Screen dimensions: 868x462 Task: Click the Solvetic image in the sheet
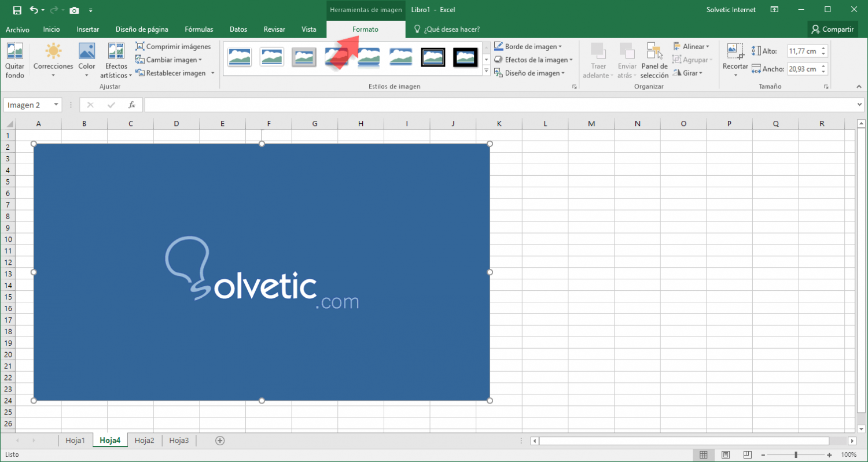pyautogui.click(x=262, y=272)
